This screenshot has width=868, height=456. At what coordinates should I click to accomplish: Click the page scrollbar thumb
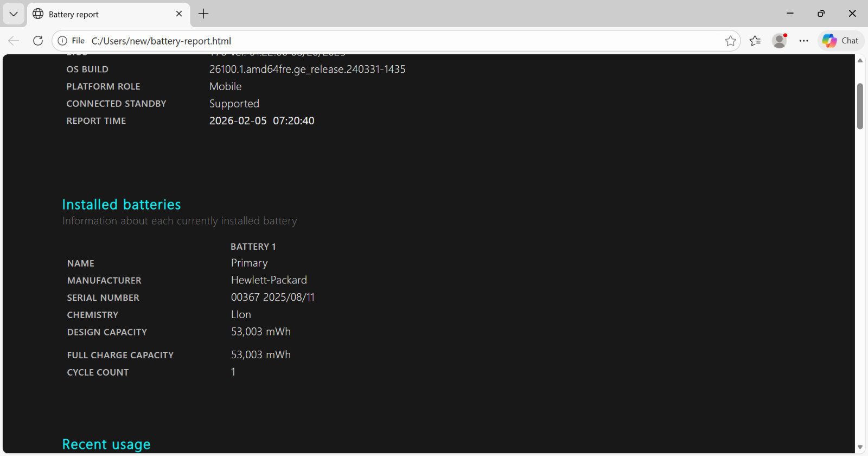coord(860,106)
